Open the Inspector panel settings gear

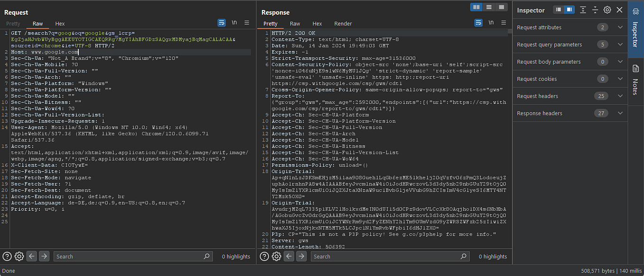pos(607,10)
